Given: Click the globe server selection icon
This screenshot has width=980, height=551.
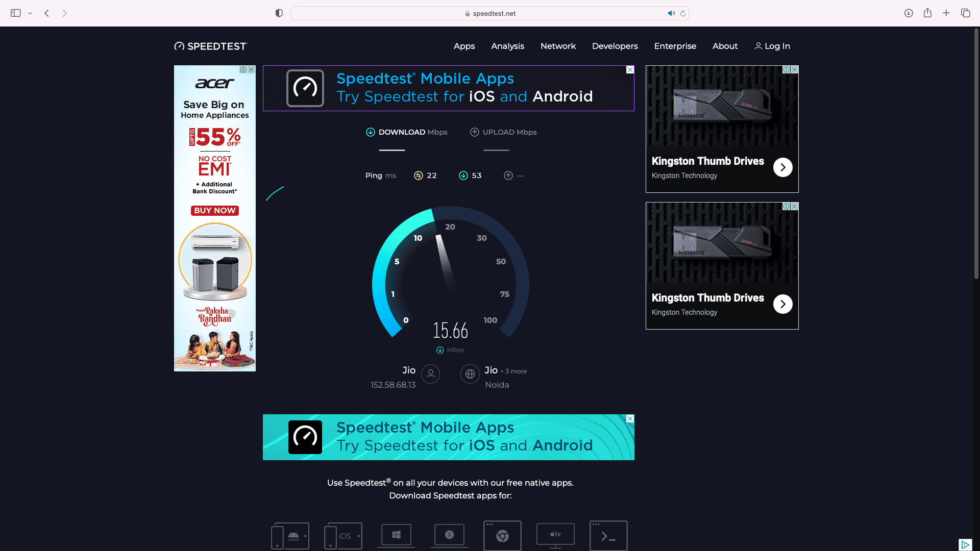Looking at the screenshot, I should coord(470,374).
